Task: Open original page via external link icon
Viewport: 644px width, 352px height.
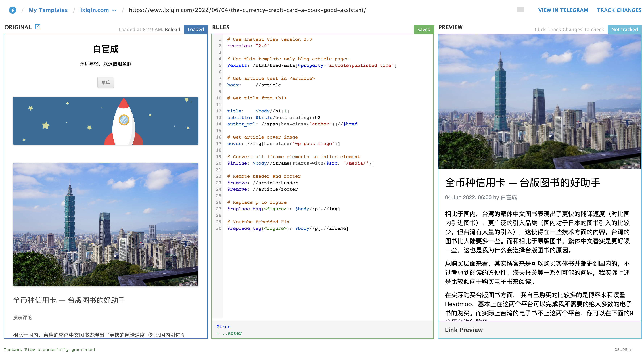Action: 37,27
